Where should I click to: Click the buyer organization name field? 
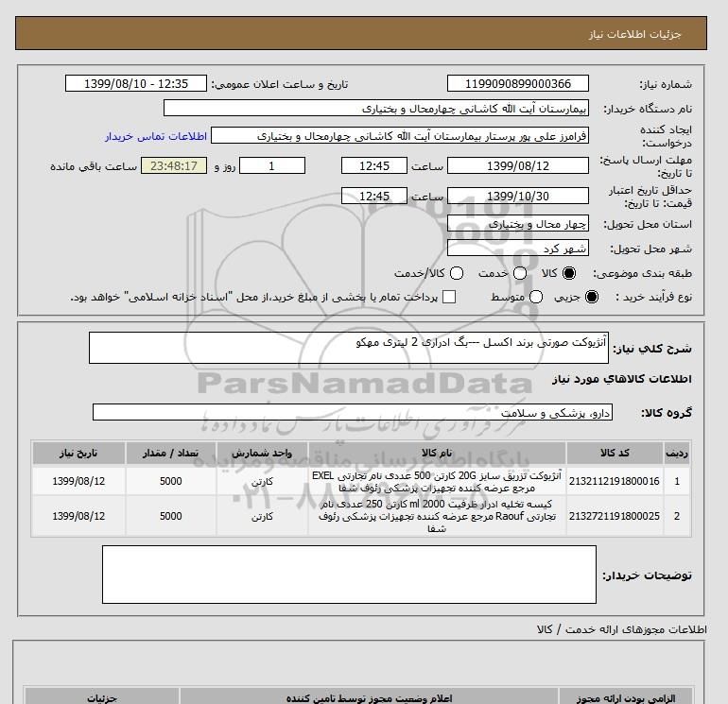click(x=376, y=108)
